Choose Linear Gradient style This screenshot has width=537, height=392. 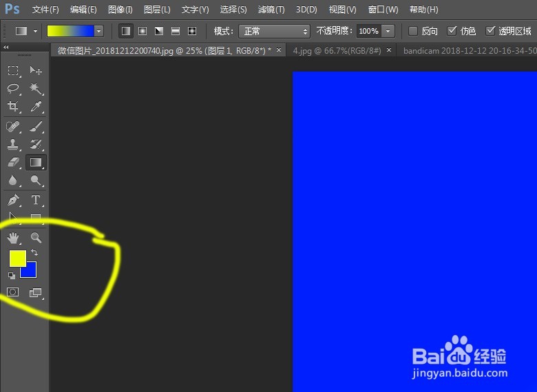coord(126,32)
